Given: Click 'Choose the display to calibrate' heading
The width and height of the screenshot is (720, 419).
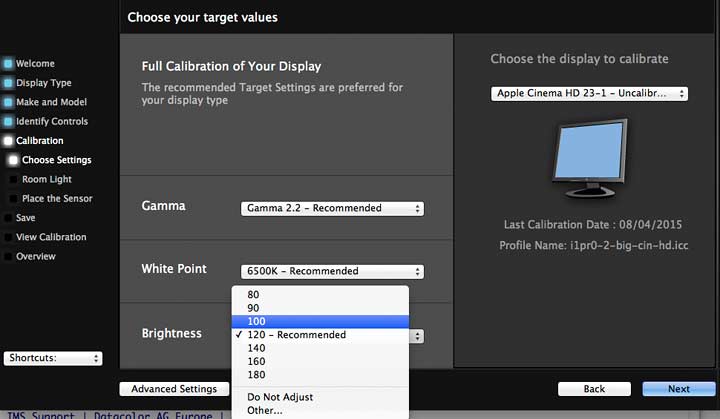Looking at the screenshot, I should click(x=579, y=59).
